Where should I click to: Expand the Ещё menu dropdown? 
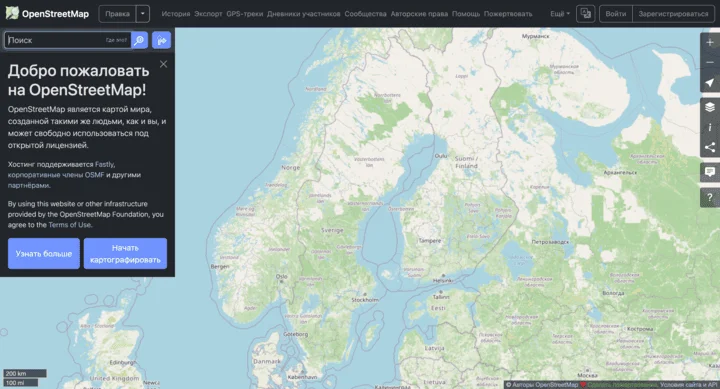pyautogui.click(x=560, y=14)
